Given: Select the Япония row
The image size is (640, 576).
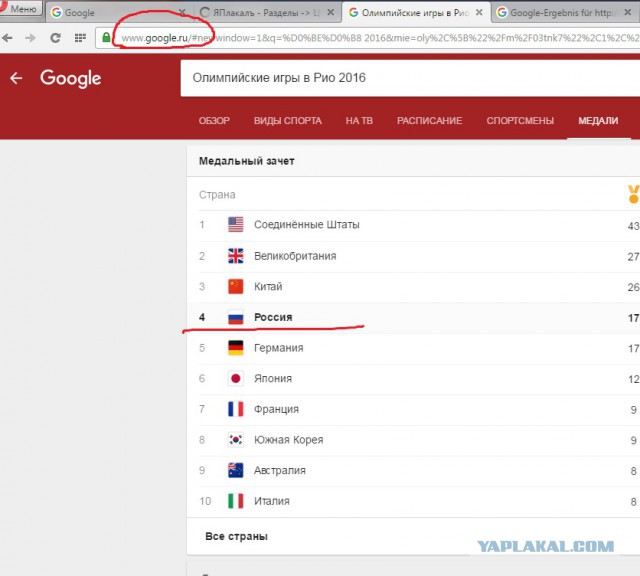Looking at the screenshot, I should [413, 379].
